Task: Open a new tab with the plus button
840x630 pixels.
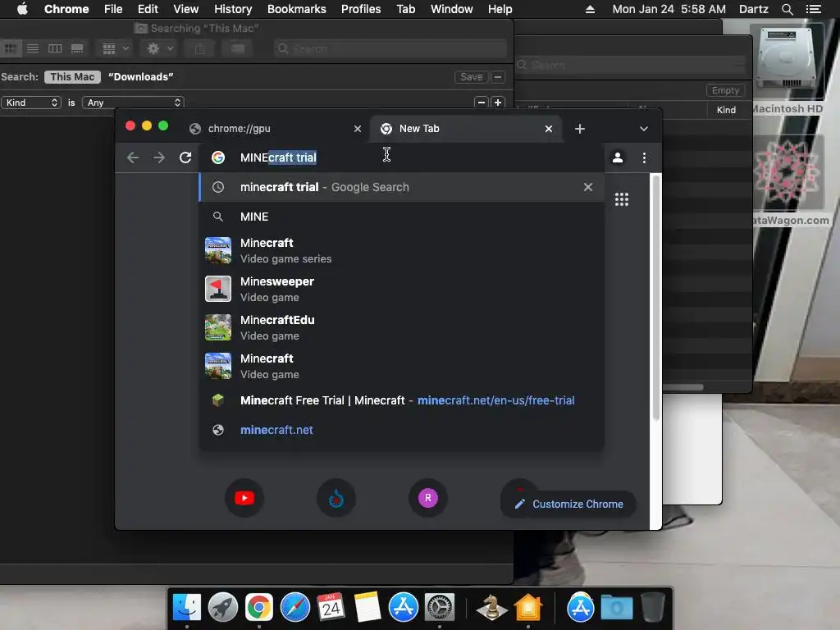Action: (580, 129)
